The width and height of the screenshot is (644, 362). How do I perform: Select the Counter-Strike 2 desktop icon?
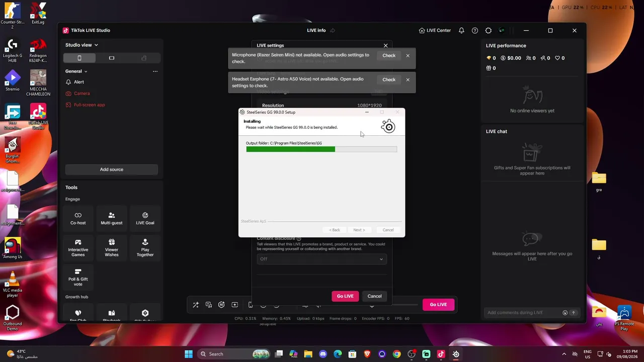13,16
